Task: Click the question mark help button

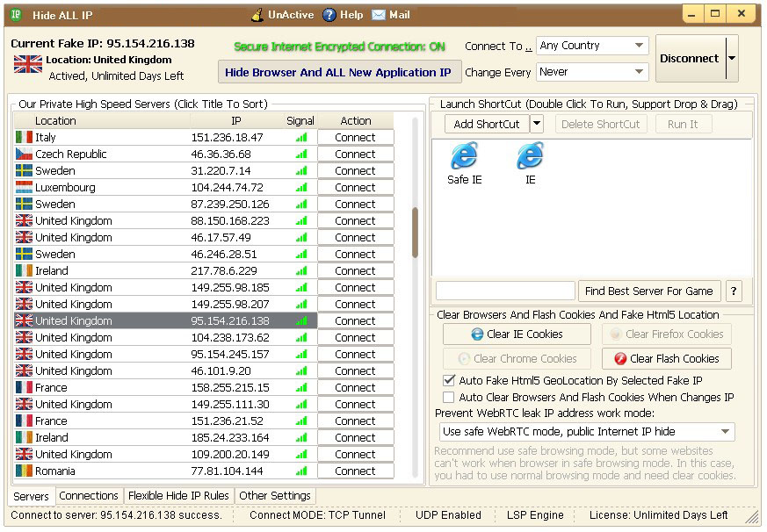Action: [x=734, y=291]
